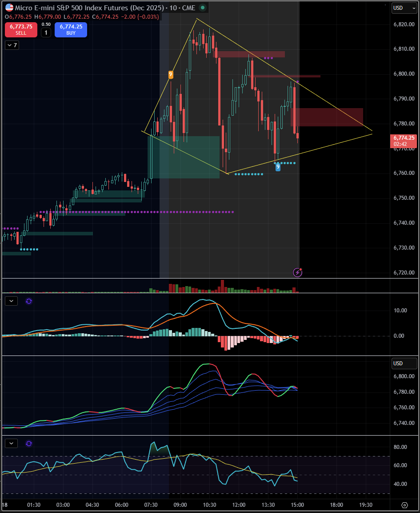420x513 pixels.
Task: Click the US flag symbol icon
Action: pos(9,8)
